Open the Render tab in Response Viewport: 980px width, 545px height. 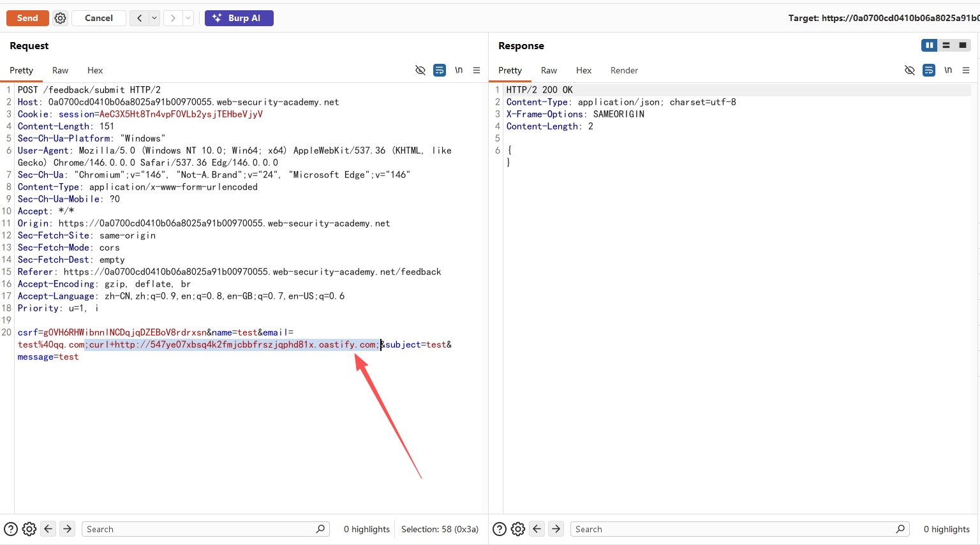tap(623, 70)
